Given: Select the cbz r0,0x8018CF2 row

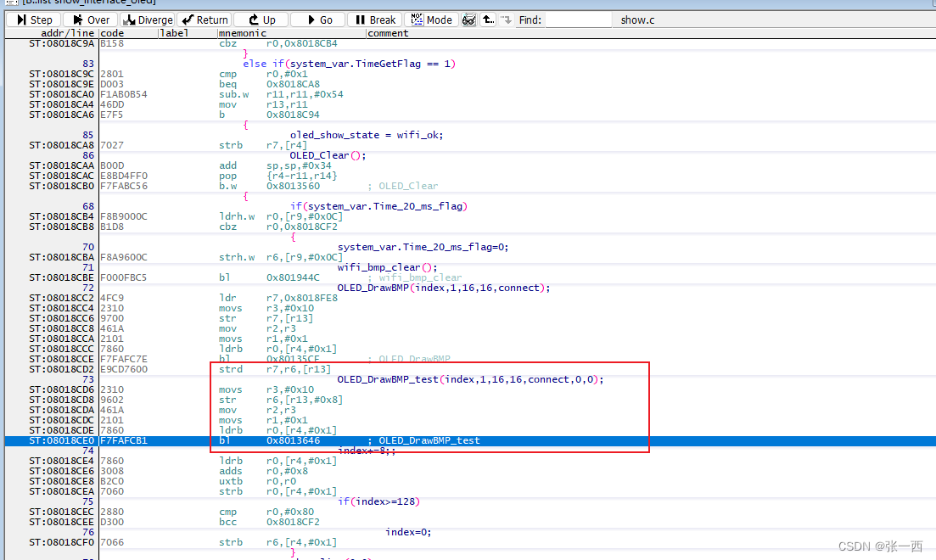Looking at the screenshot, I should tap(470, 227).
